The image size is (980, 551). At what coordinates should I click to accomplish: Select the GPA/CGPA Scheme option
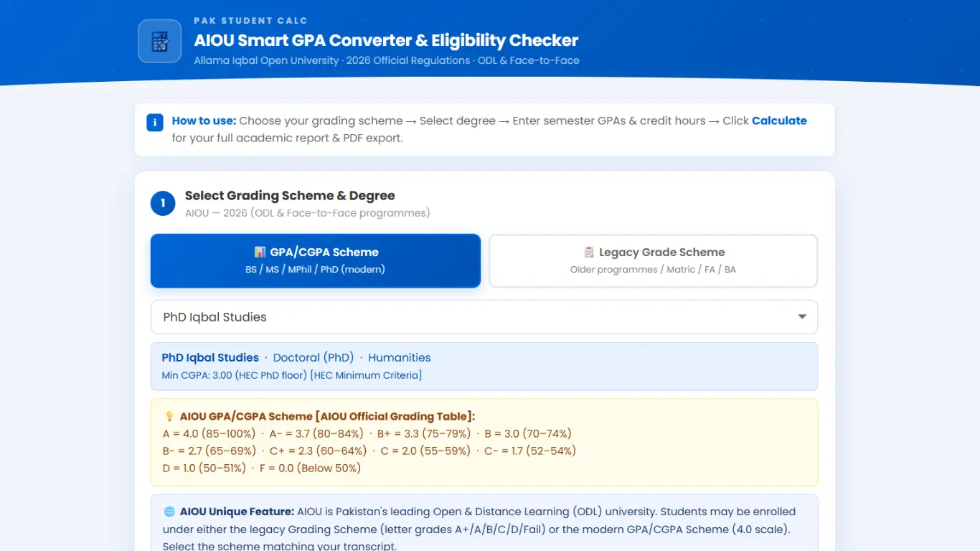click(315, 260)
